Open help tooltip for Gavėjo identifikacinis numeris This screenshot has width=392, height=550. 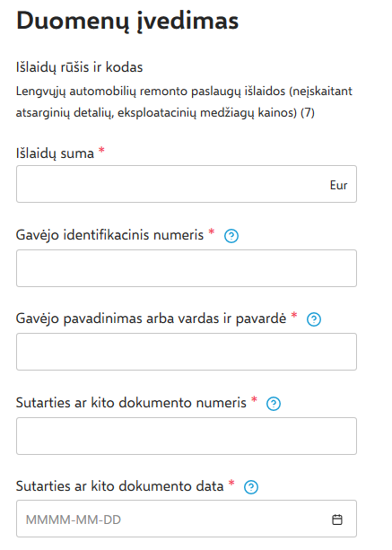pyautogui.click(x=231, y=236)
